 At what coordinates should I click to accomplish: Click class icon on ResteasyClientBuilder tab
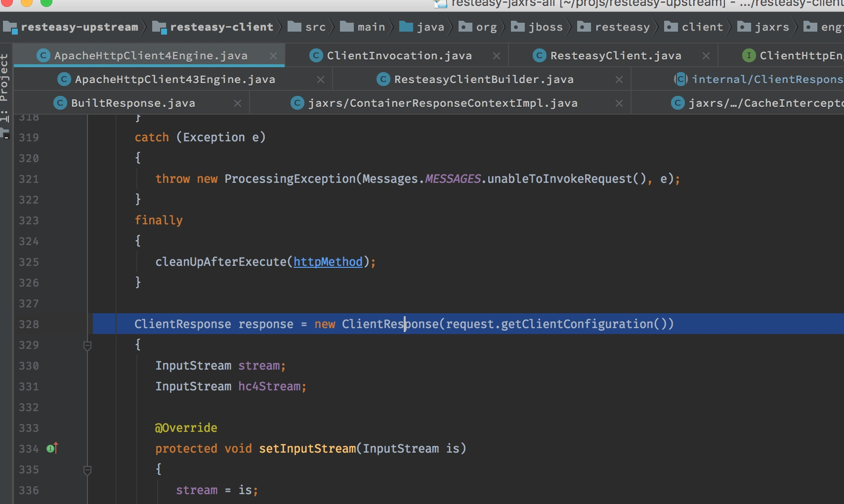tap(383, 79)
